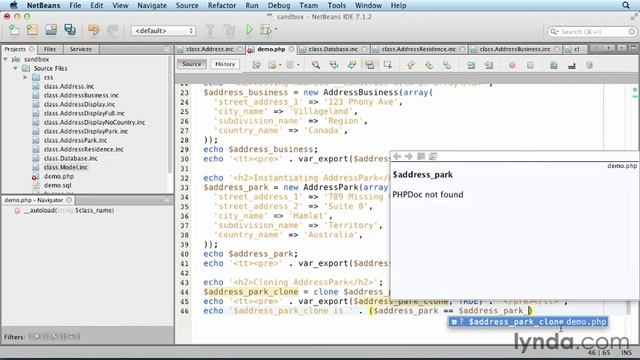Click __autoload function in Navigator

coord(69,211)
